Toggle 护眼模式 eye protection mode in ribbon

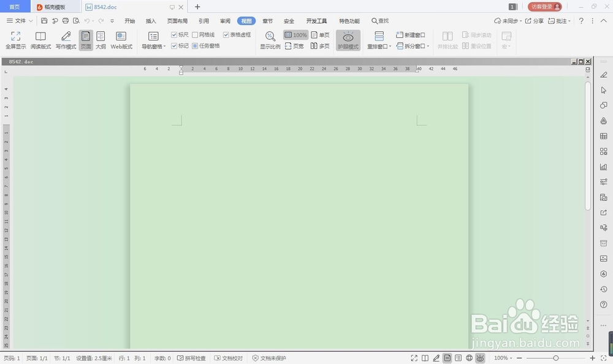pyautogui.click(x=348, y=40)
